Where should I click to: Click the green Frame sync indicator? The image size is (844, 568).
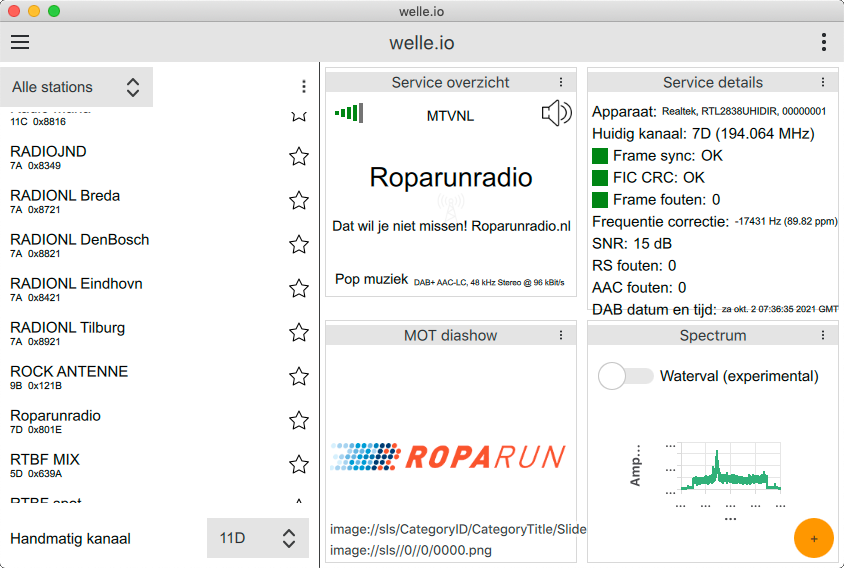click(600, 156)
